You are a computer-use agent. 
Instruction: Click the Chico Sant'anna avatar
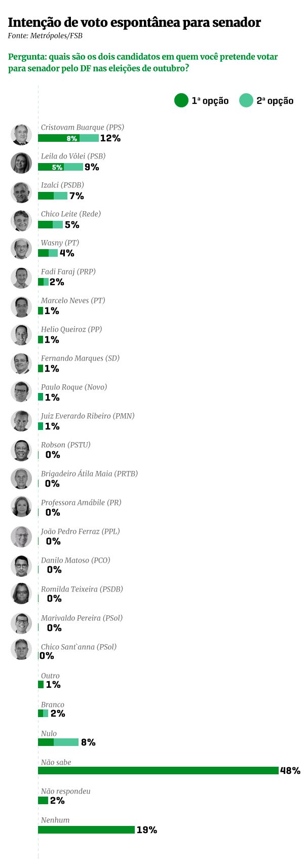coord(21,649)
